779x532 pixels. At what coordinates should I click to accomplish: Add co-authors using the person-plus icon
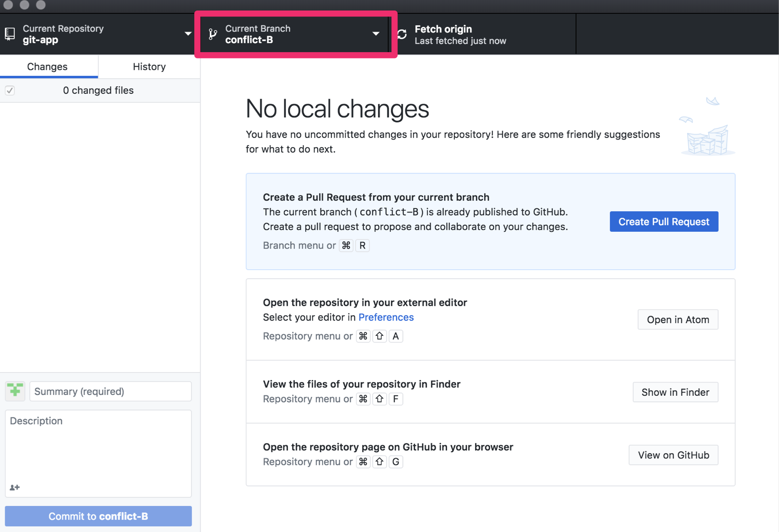(15, 487)
